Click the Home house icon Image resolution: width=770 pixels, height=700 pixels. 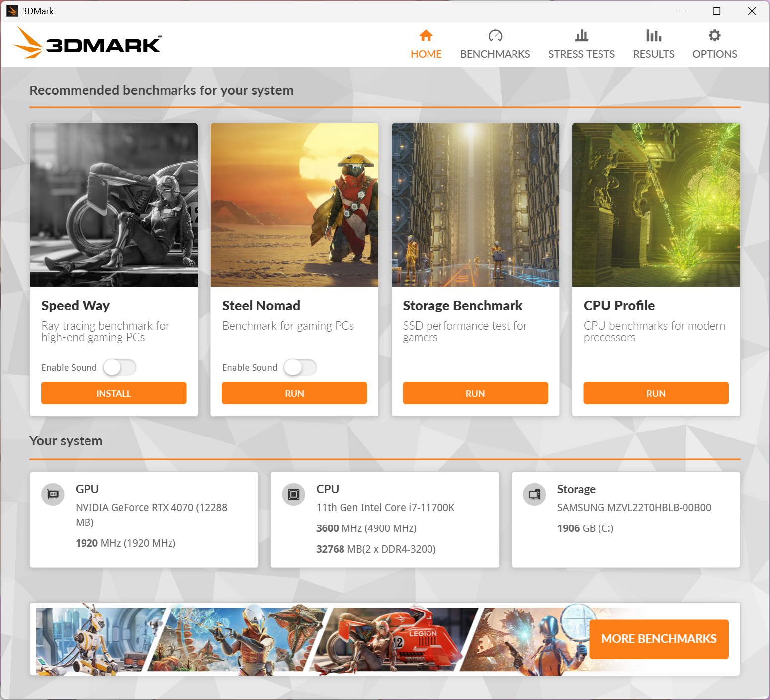(426, 35)
